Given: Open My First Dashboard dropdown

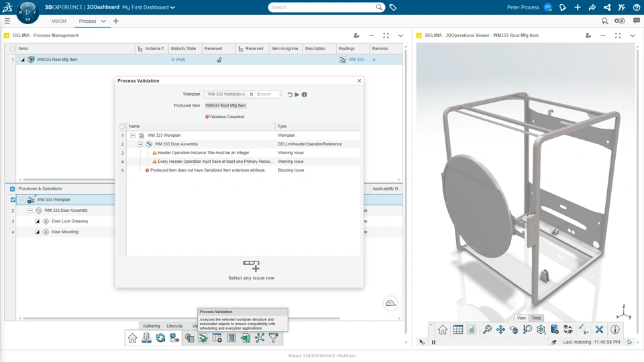Looking at the screenshot, I should [x=172, y=7].
